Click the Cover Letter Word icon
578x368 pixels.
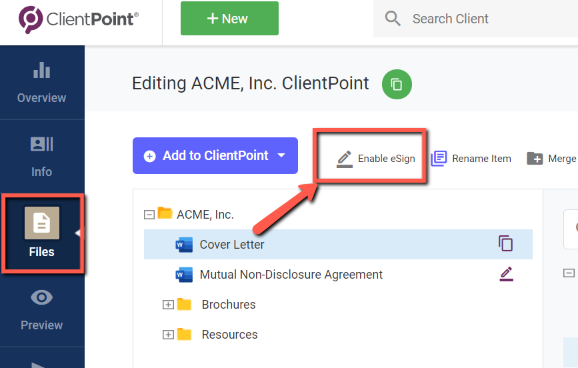[x=184, y=244]
